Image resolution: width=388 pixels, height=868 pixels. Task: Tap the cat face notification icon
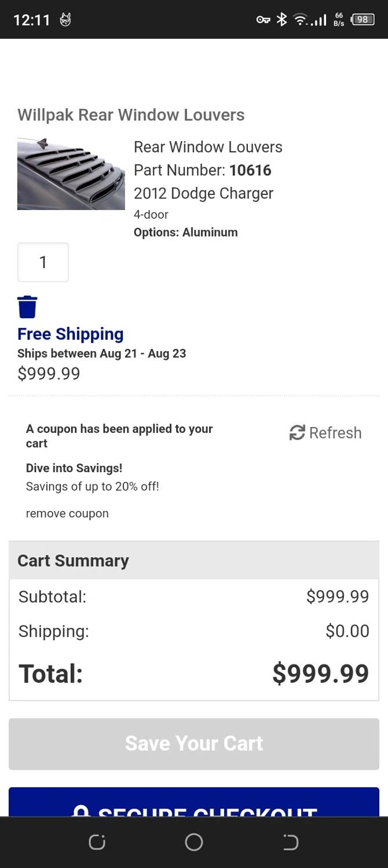pyautogui.click(x=65, y=20)
